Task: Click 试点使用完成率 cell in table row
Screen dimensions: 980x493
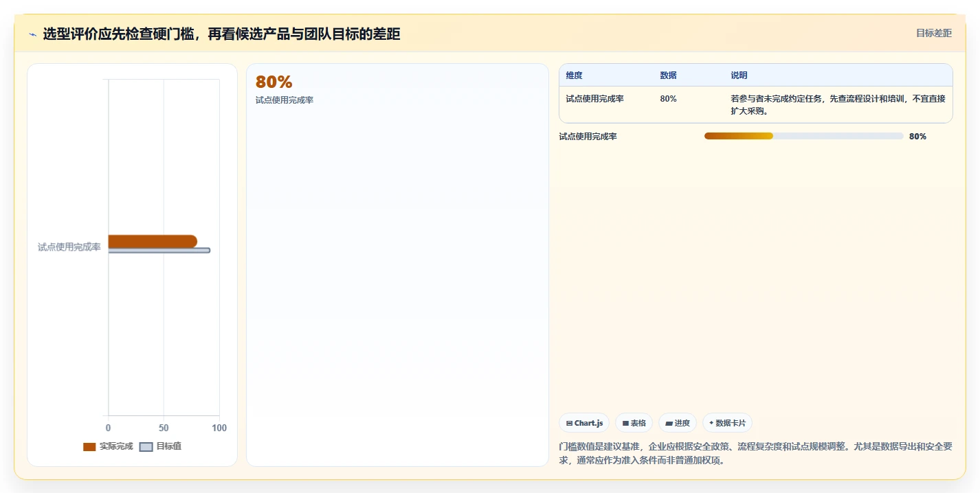Action: [595, 99]
